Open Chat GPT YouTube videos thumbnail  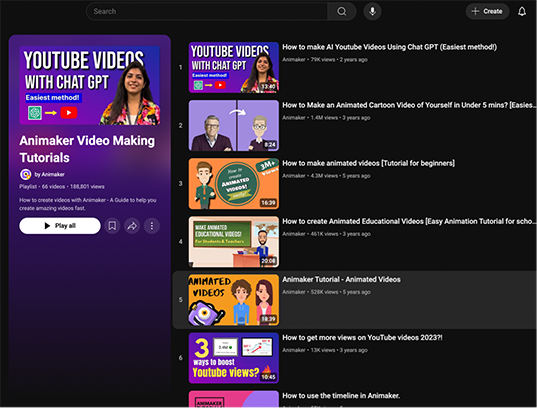234,67
